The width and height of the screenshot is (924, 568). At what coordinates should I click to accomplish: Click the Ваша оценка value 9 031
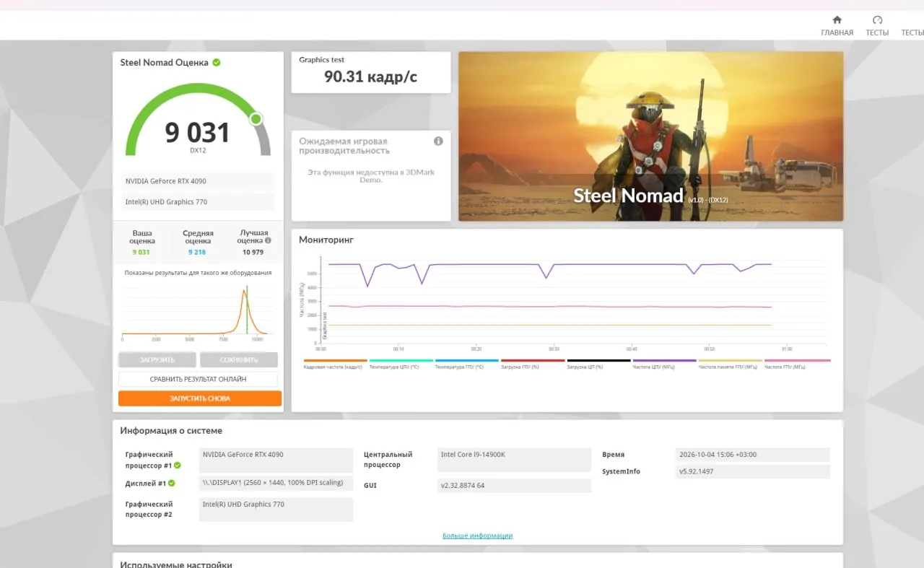pyautogui.click(x=141, y=252)
